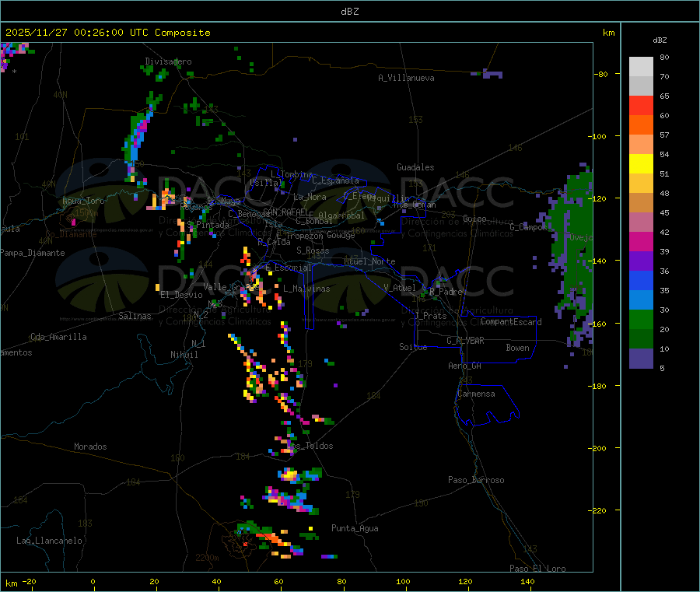Click the Nihuil map label
Screen dimensions: 700x592
pos(184,355)
